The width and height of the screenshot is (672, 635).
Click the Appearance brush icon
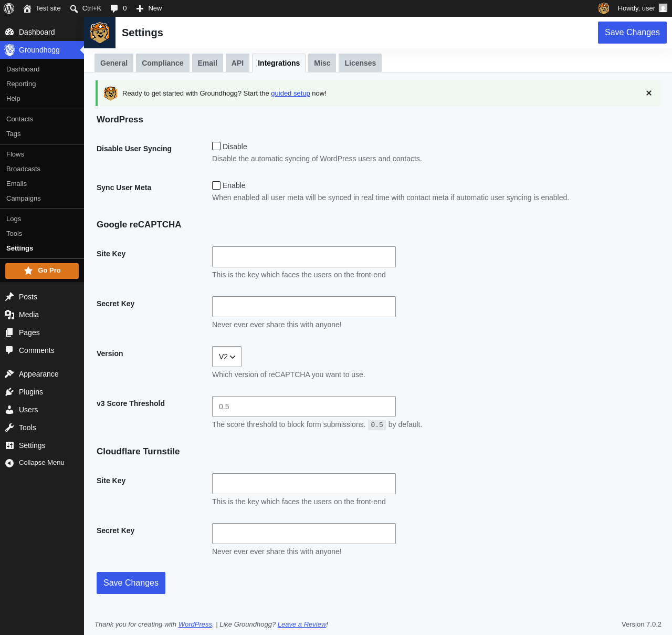(9, 374)
